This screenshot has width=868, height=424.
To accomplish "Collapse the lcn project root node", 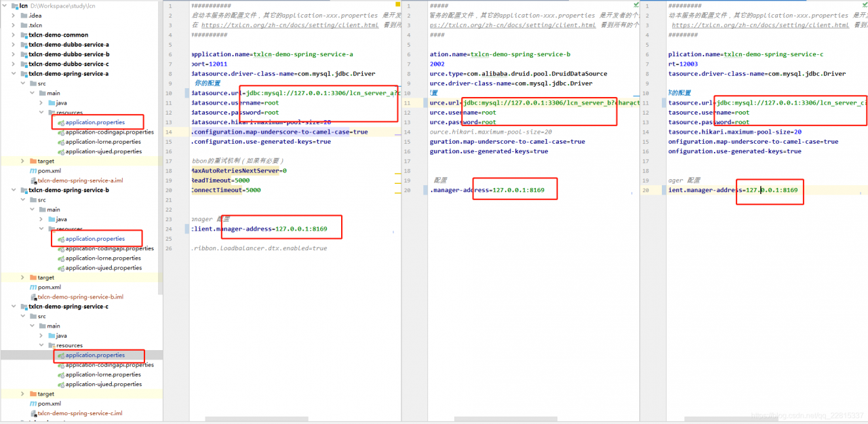I will (x=5, y=5).
